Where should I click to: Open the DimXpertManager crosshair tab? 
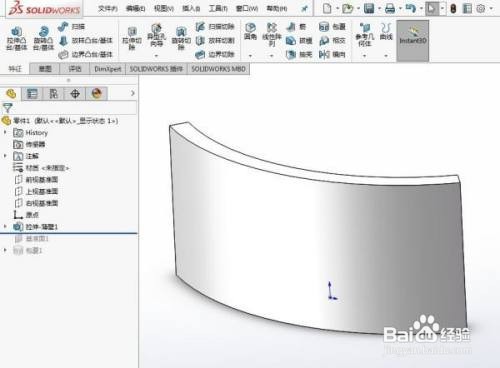click(75, 94)
